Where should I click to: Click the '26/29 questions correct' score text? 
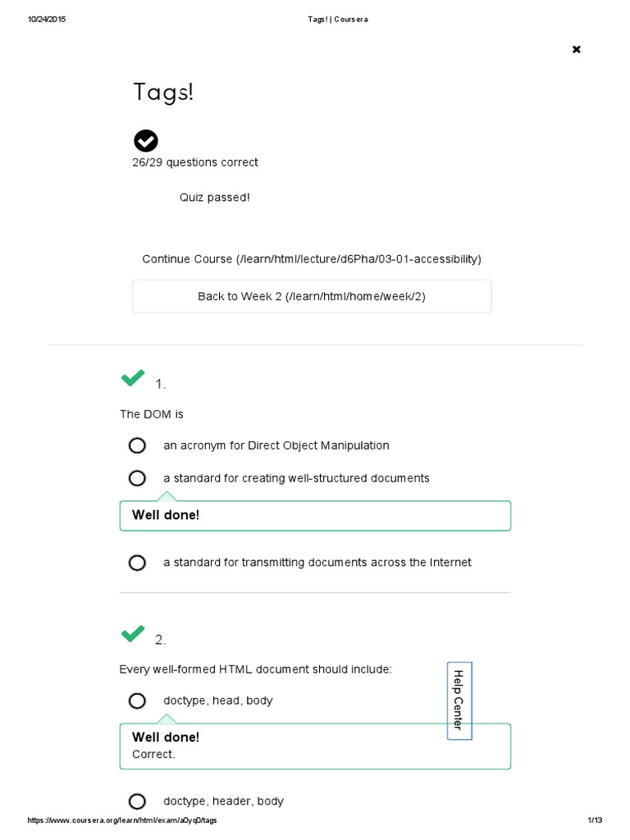pyautogui.click(x=195, y=162)
